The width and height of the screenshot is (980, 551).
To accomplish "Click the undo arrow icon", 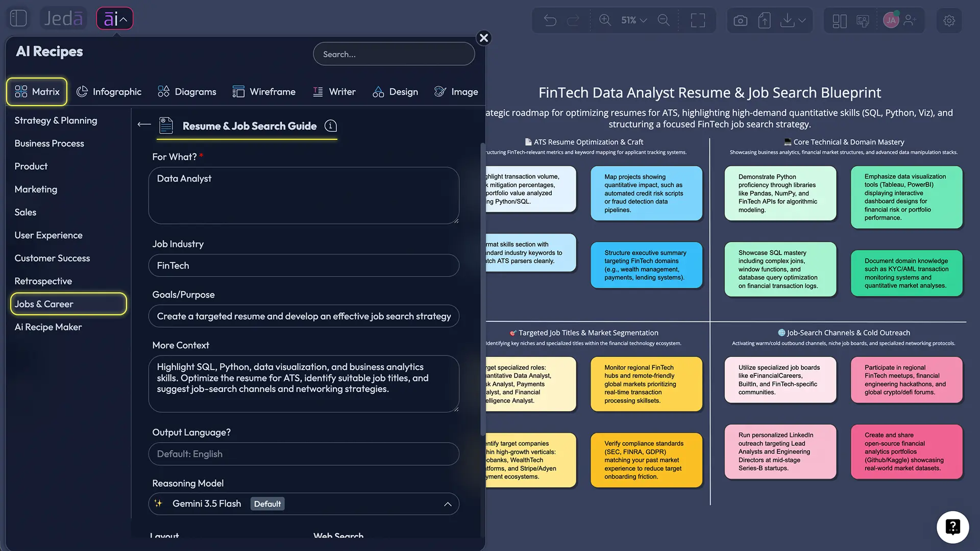I will pos(550,20).
